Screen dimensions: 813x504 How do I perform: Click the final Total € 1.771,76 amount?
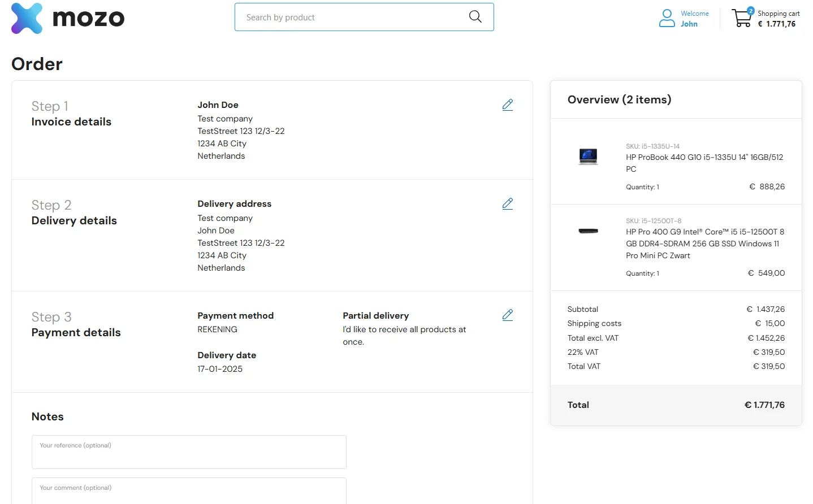pos(764,405)
